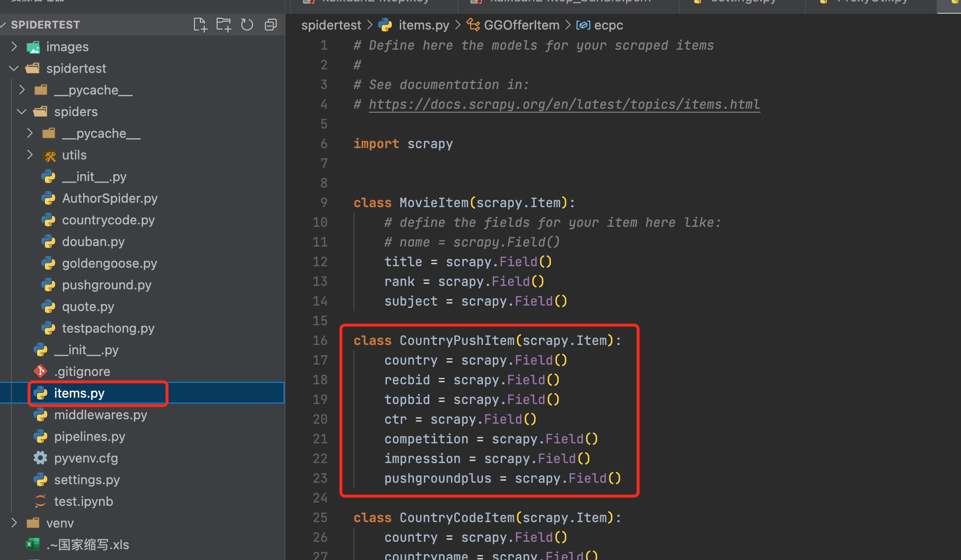Image resolution: width=961 pixels, height=560 pixels.
Task: Refresh the explorer file tree
Action: click(x=247, y=25)
